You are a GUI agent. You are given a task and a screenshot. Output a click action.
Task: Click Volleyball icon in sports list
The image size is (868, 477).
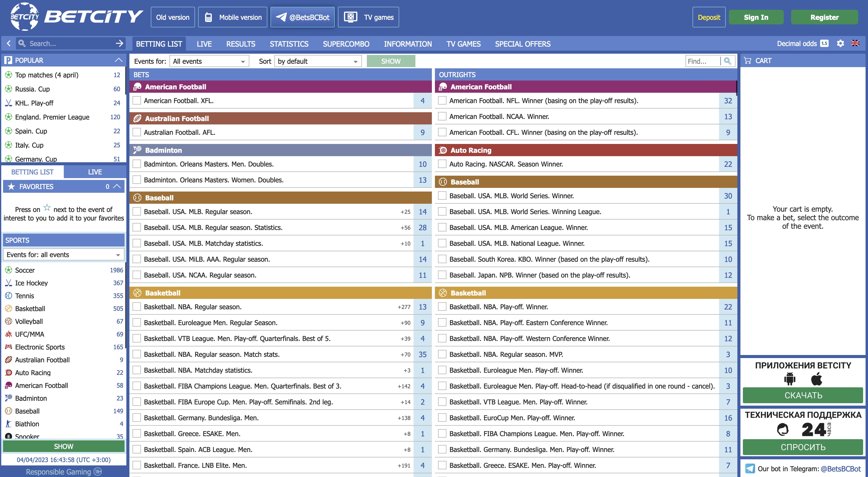[9, 321]
